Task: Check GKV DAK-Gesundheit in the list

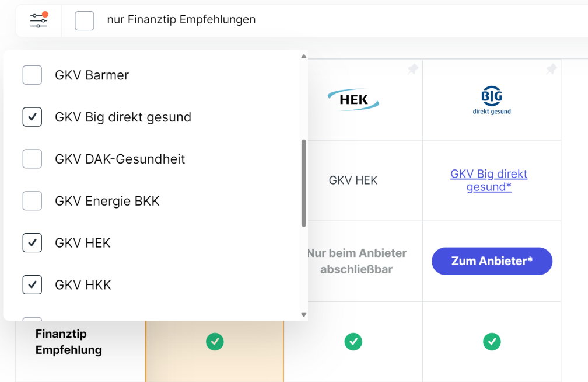Action: 32,159
